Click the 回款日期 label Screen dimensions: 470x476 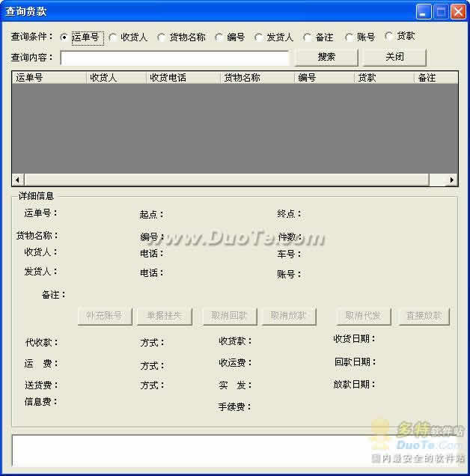pyautogui.click(x=355, y=361)
